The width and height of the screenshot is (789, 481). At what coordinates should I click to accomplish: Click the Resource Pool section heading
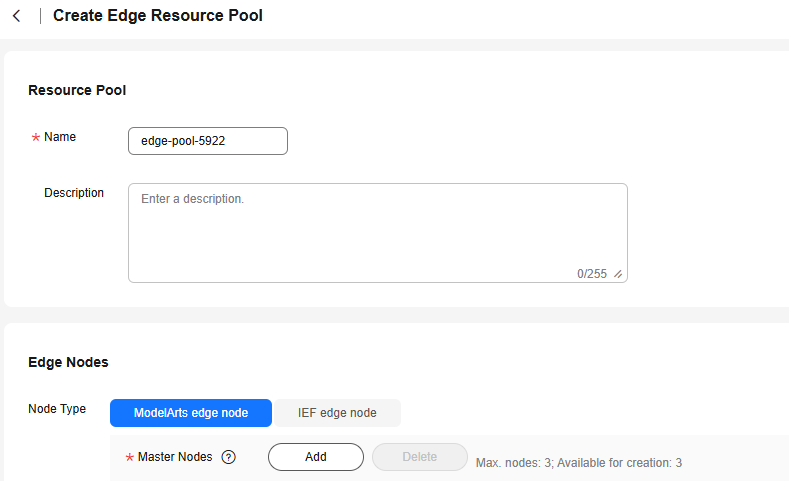point(77,90)
